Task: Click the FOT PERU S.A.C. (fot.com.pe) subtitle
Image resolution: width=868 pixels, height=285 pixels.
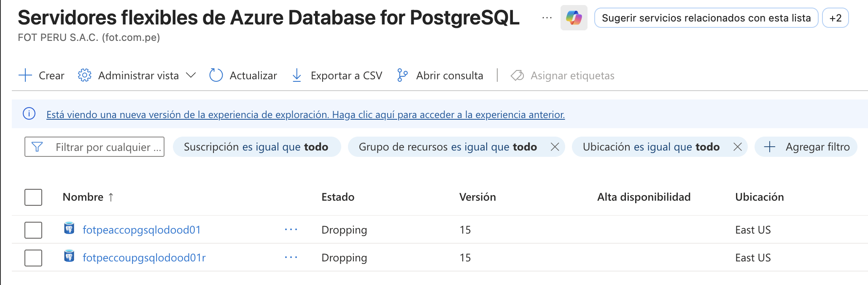Action: pos(89,38)
